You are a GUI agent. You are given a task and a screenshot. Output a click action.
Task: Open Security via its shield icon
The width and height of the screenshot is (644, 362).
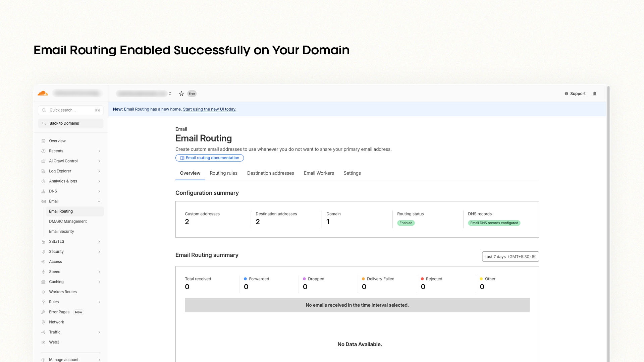(44, 251)
